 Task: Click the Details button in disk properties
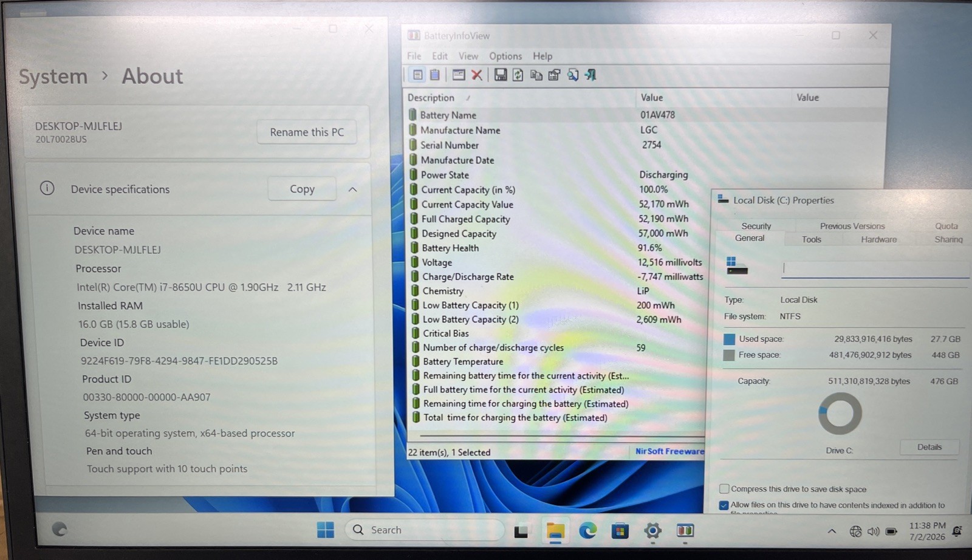coord(929,447)
